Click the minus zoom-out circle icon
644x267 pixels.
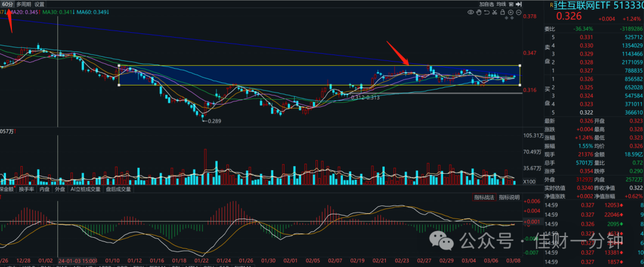[x=519, y=13]
